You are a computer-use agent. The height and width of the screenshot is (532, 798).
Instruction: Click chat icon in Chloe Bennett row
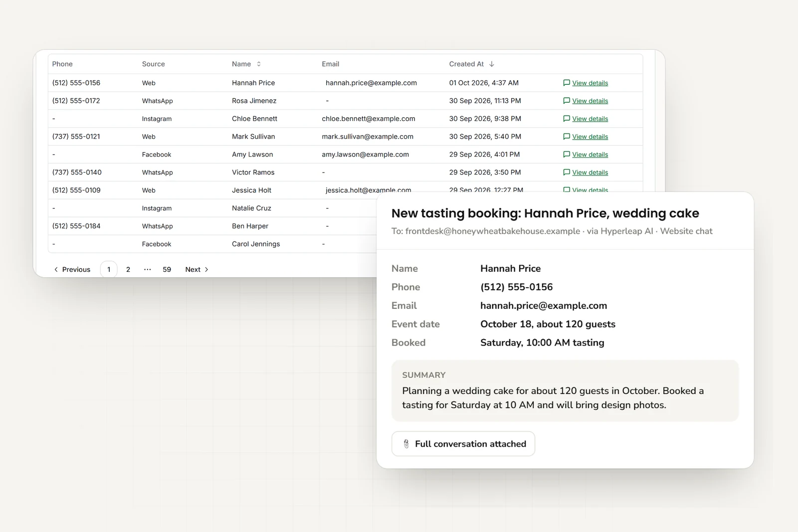tap(567, 119)
